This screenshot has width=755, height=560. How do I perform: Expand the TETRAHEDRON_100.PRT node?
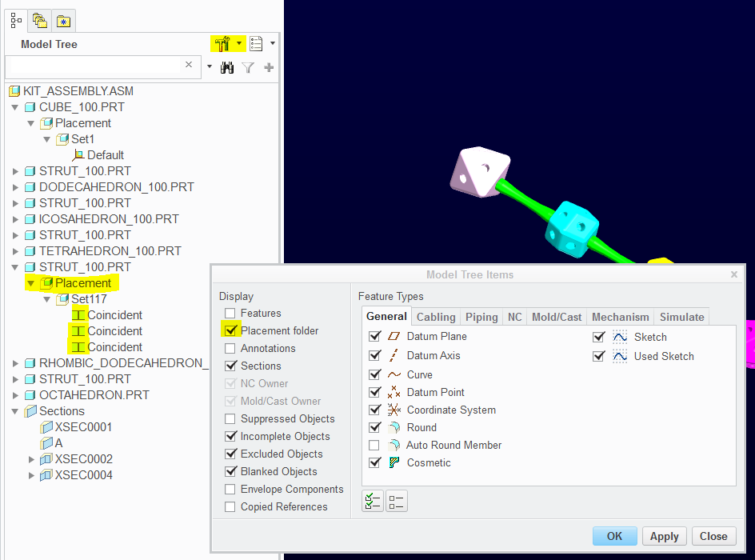(x=15, y=251)
